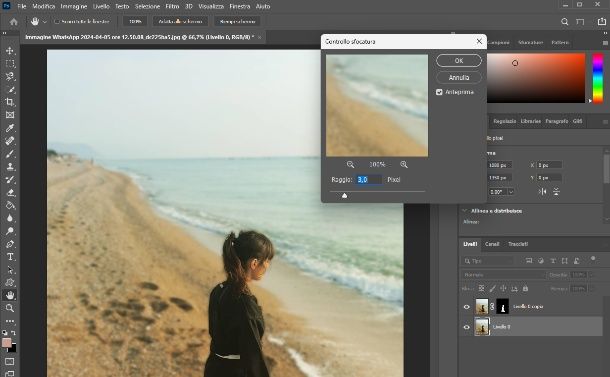Open the Selezione menu

pos(147,6)
